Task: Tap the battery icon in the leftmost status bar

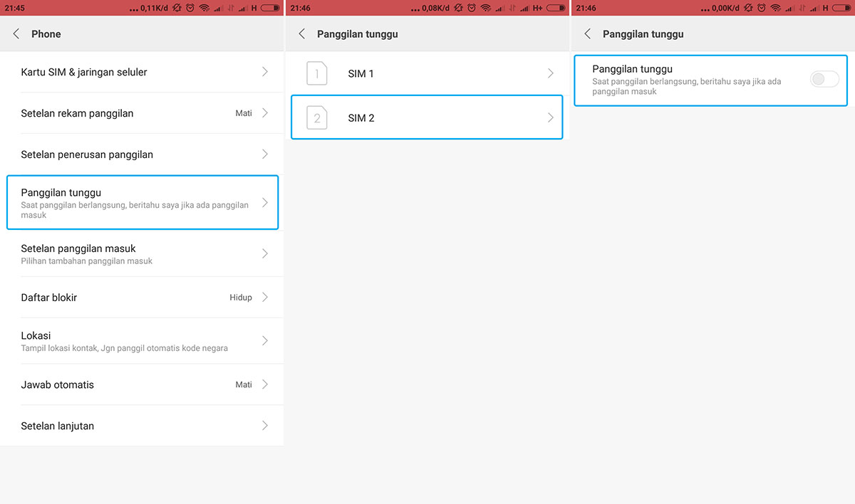Action: click(x=270, y=8)
